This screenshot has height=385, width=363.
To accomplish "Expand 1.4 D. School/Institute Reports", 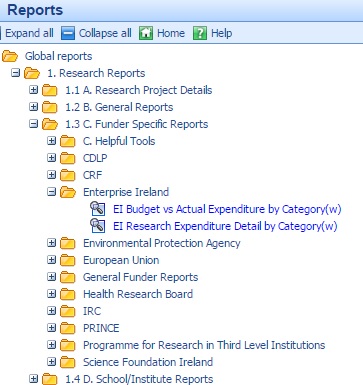I will pos(33,378).
